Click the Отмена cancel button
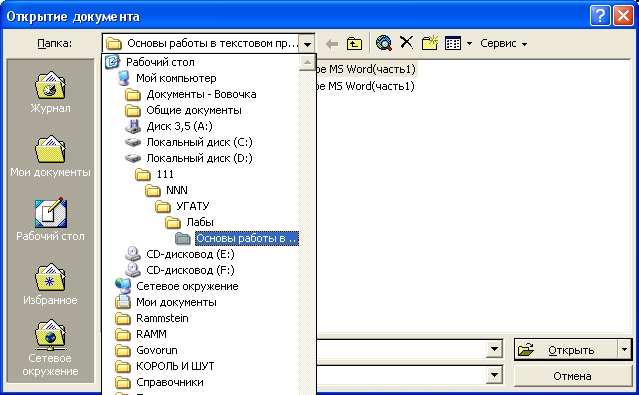Viewport: 639px width, 395px height. 573,376
